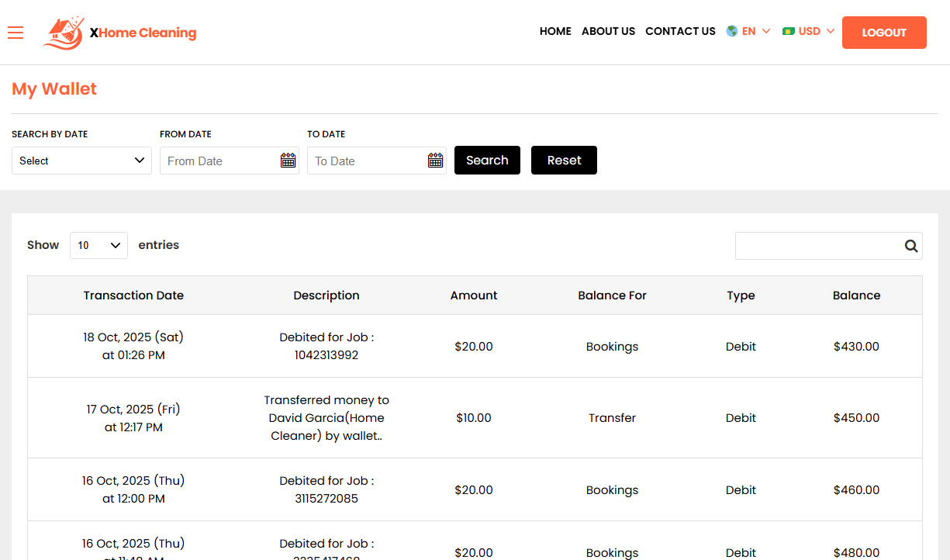The height and width of the screenshot is (560, 950).
Task: Select the My Wallet page heading
Action: point(54,88)
